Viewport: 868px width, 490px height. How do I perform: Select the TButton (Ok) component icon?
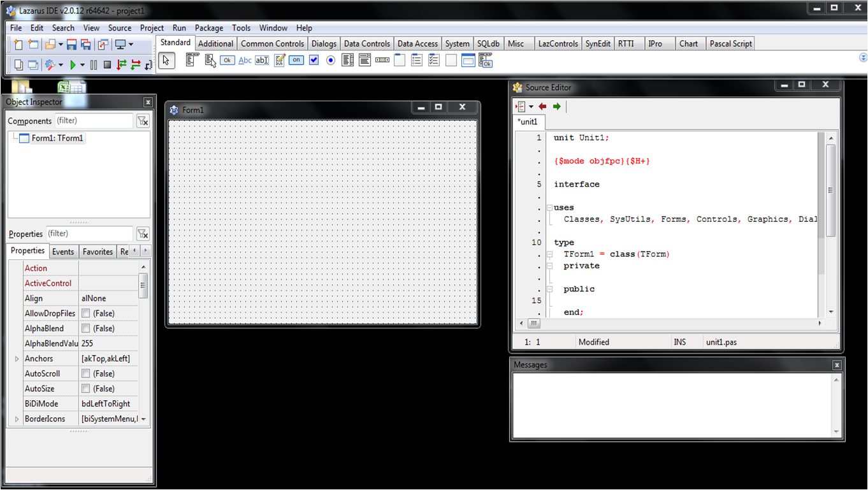(228, 61)
